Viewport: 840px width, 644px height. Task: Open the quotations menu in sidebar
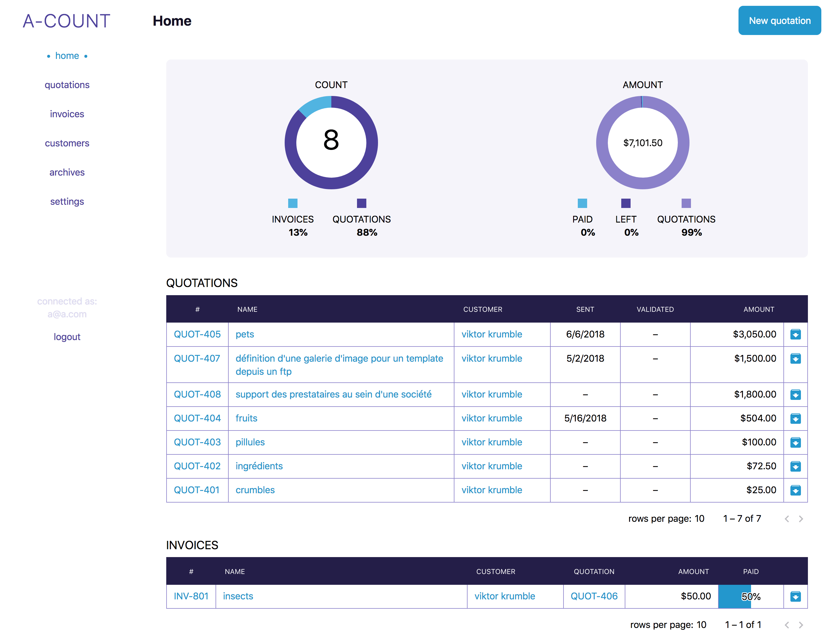tap(67, 85)
